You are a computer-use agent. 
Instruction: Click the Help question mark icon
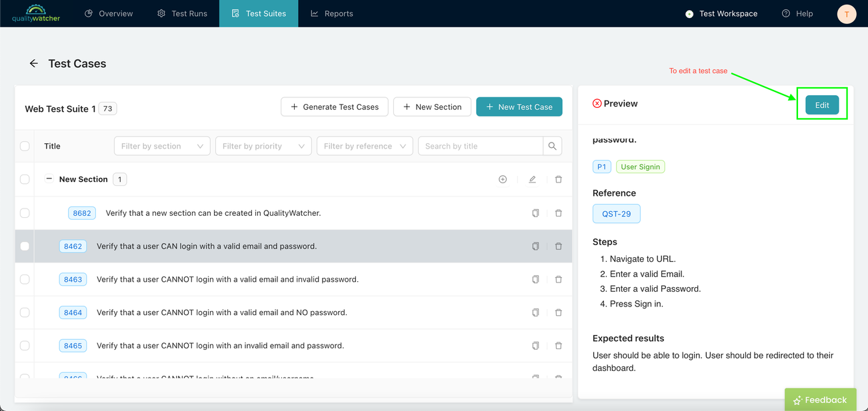tap(786, 13)
